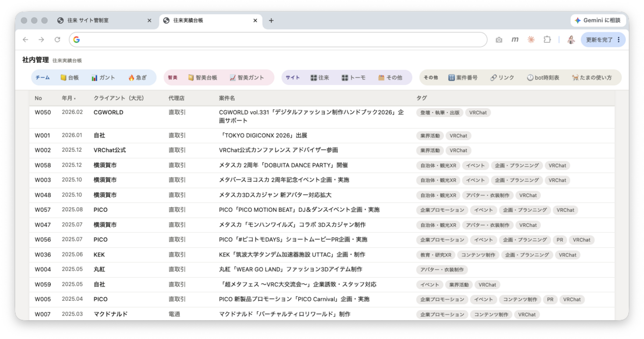Open the 急ぎ urgent link with flame icon

click(x=137, y=77)
